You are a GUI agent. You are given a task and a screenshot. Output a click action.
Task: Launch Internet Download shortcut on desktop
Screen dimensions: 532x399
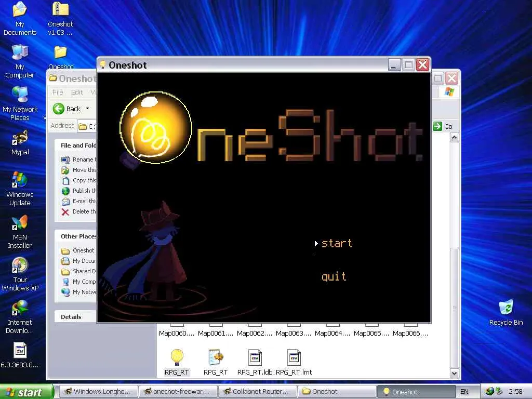(x=20, y=317)
